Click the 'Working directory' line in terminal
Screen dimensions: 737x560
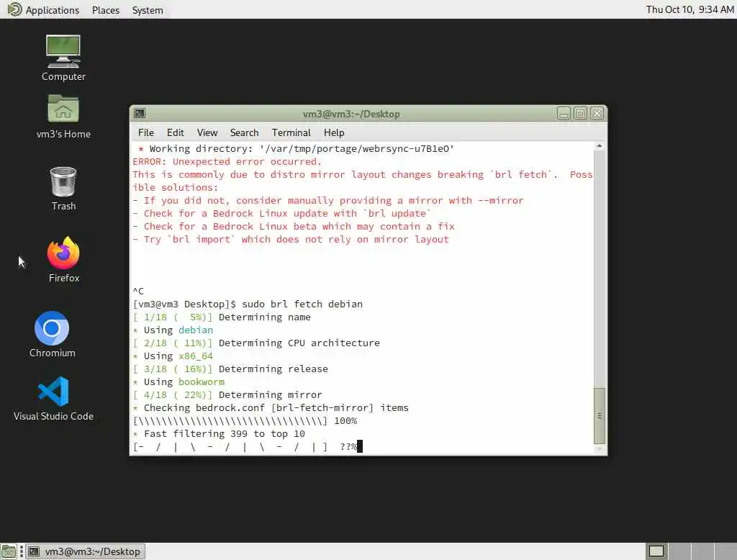point(296,148)
